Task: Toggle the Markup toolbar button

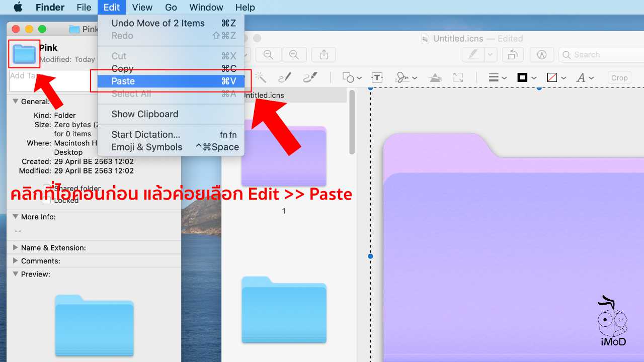Action: (542, 55)
